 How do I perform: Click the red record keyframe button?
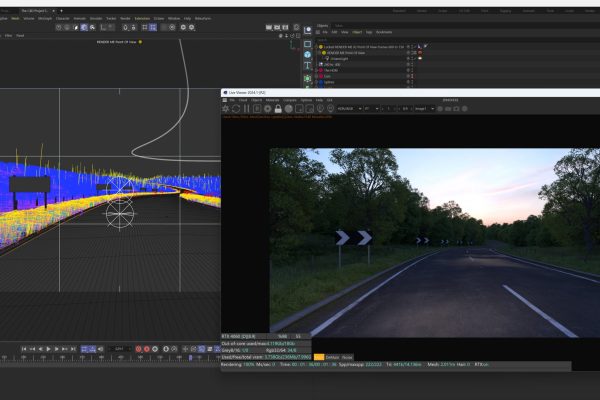pyautogui.click(x=136, y=349)
